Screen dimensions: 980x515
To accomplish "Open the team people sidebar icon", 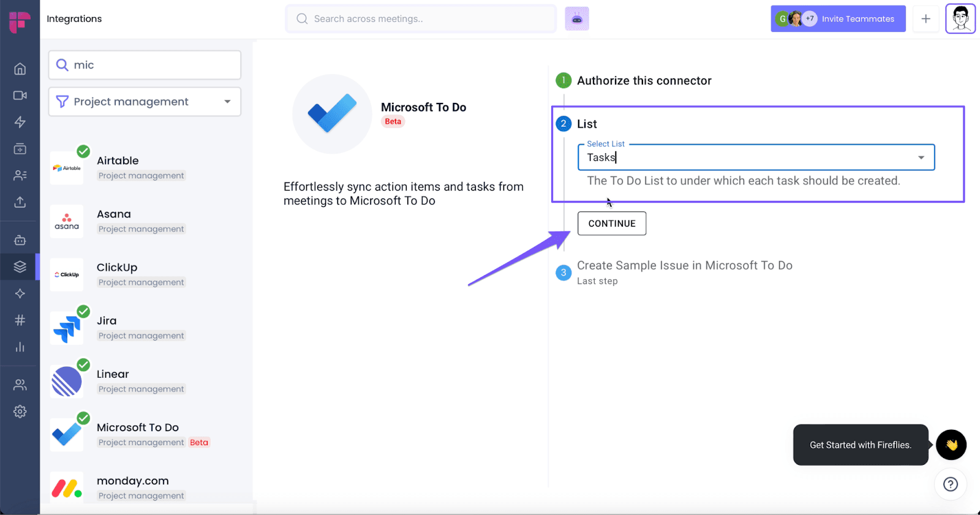I will click(20, 385).
